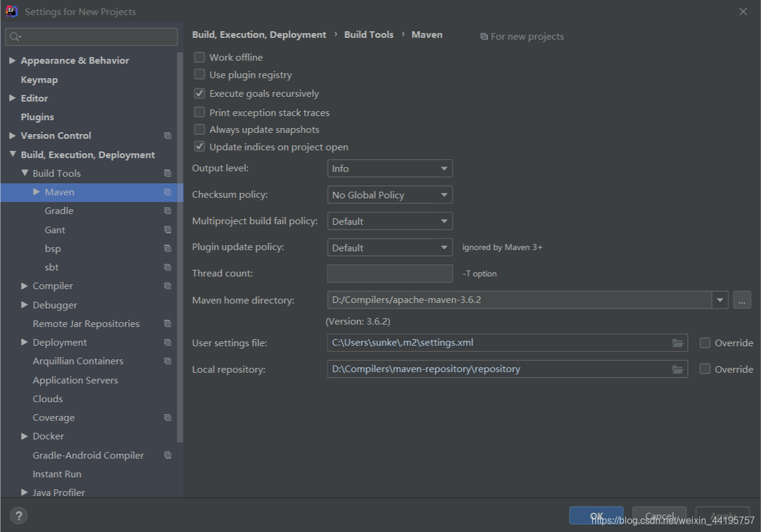Open the Maven home directory dropdown arrow
The height and width of the screenshot is (532, 761).
click(x=720, y=299)
